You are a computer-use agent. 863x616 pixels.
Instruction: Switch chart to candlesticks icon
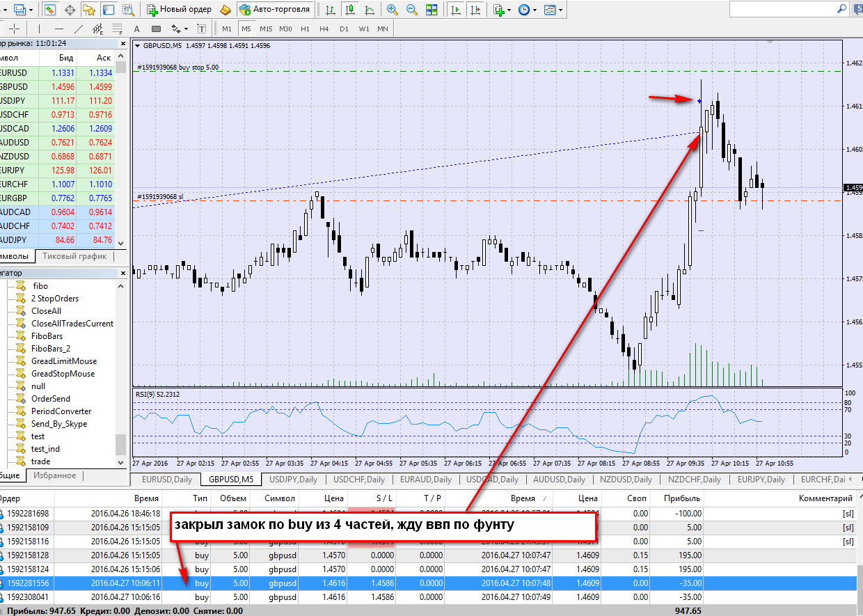pos(349,10)
